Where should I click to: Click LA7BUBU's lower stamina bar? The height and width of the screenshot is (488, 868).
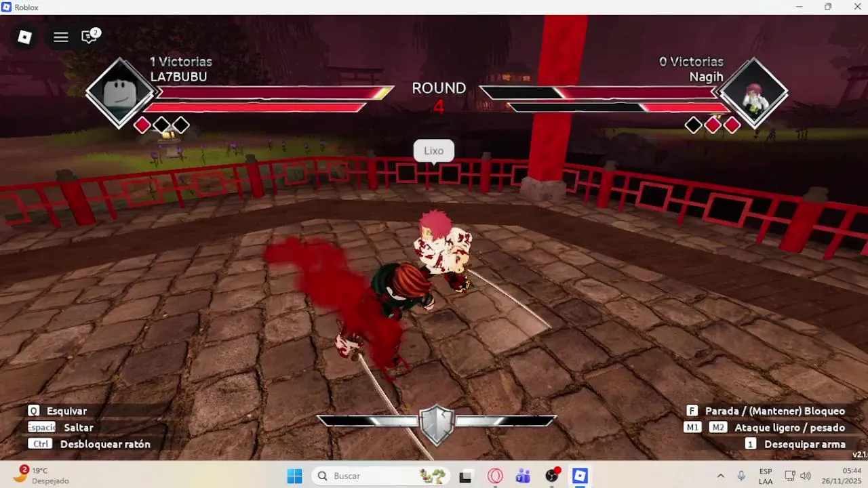click(254, 107)
